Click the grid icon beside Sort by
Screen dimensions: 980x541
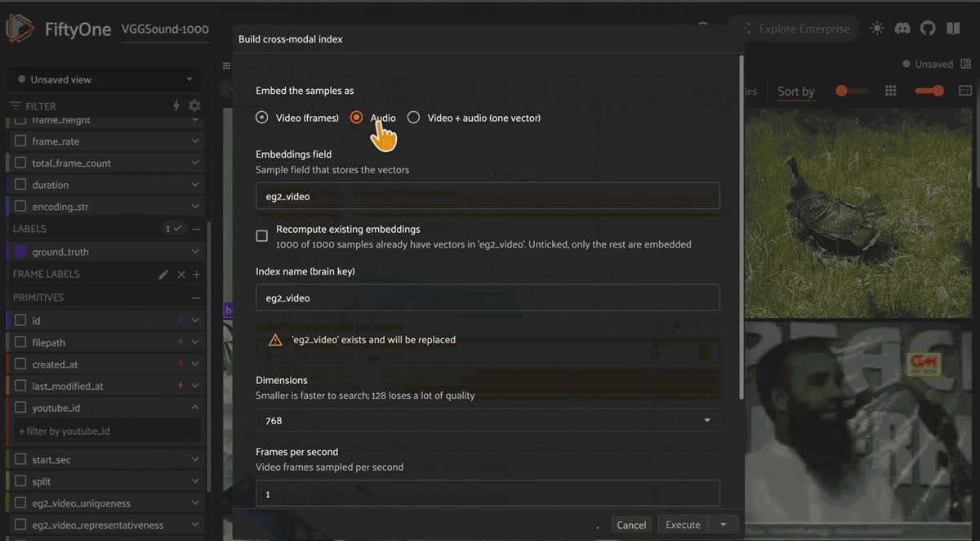[x=891, y=91]
